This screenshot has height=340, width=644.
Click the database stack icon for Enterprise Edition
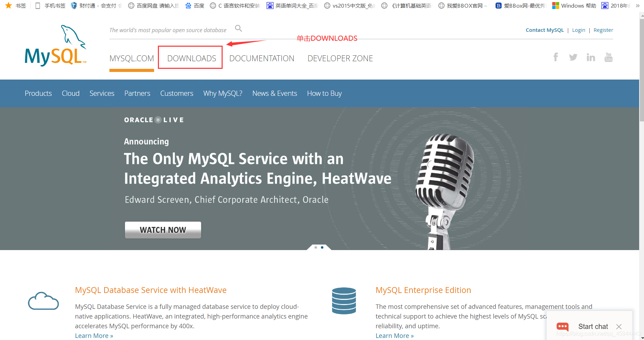(344, 301)
